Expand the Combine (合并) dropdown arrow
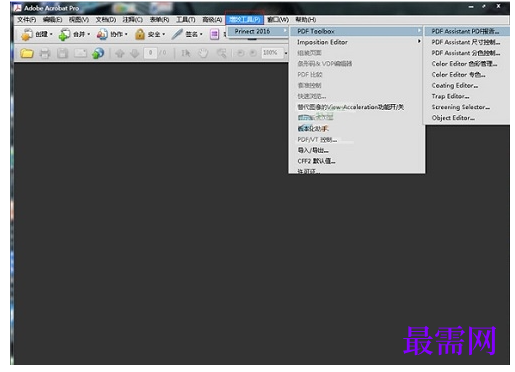 (x=89, y=34)
